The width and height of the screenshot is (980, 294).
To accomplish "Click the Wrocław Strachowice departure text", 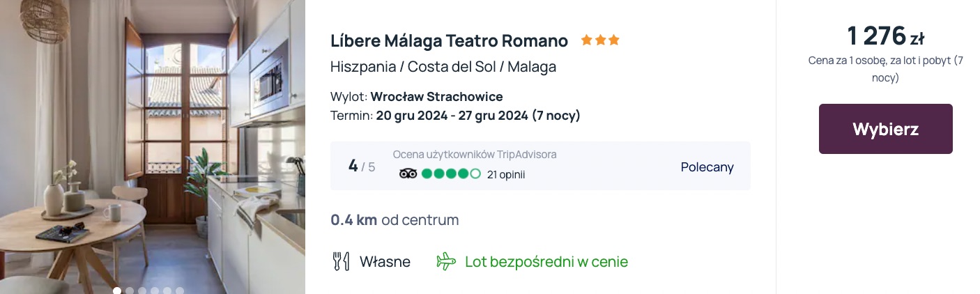I will 436,97.
